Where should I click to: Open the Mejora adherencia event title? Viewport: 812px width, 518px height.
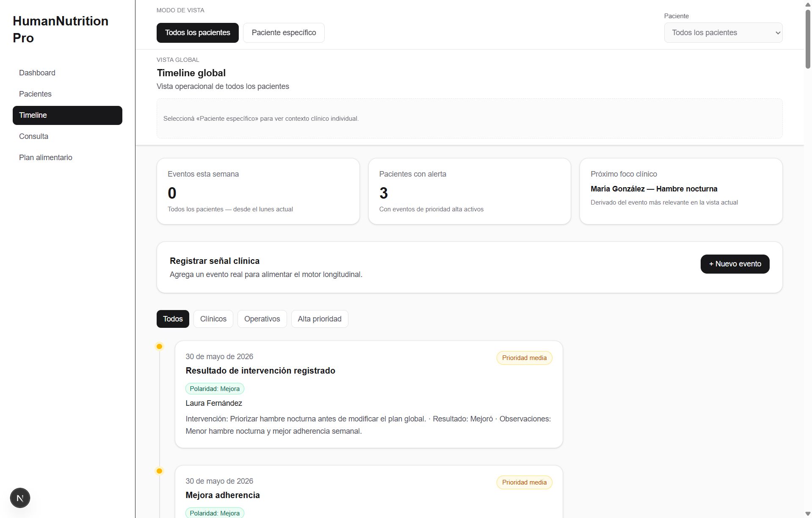(223, 495)
